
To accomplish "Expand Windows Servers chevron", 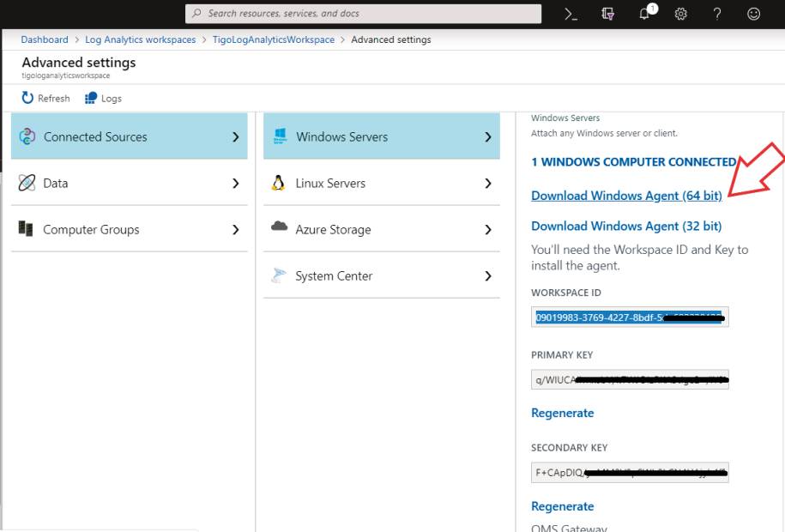I will pos(488,136).
